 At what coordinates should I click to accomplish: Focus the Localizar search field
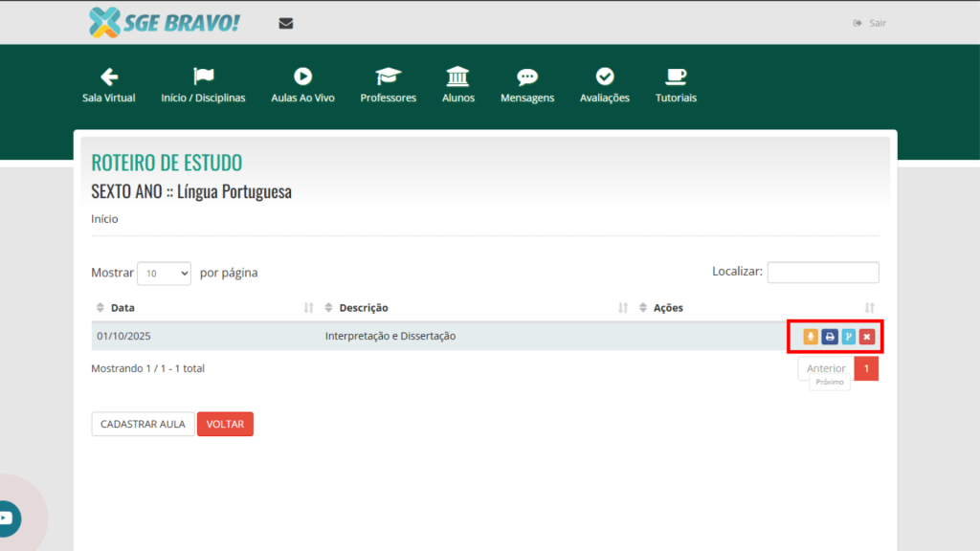(x=822, y=273)
